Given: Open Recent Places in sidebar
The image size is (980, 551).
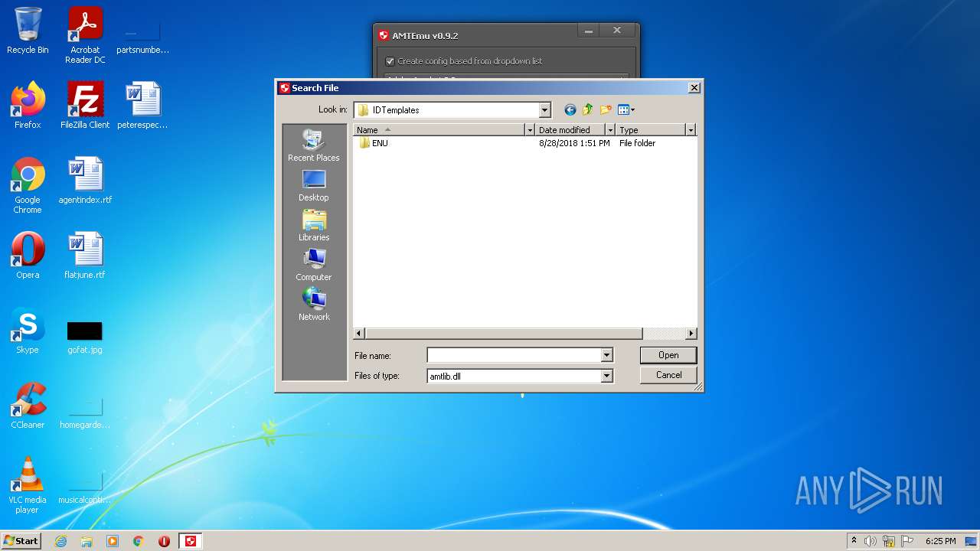Looking at the screenshot, I should coord(314,145).
